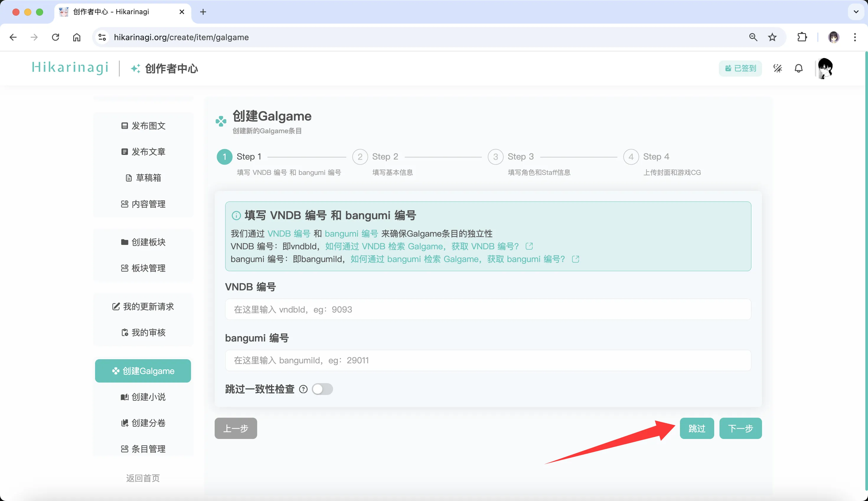
Task: Click the Step 3 circle indicator
Action: (x=496, y=157)
